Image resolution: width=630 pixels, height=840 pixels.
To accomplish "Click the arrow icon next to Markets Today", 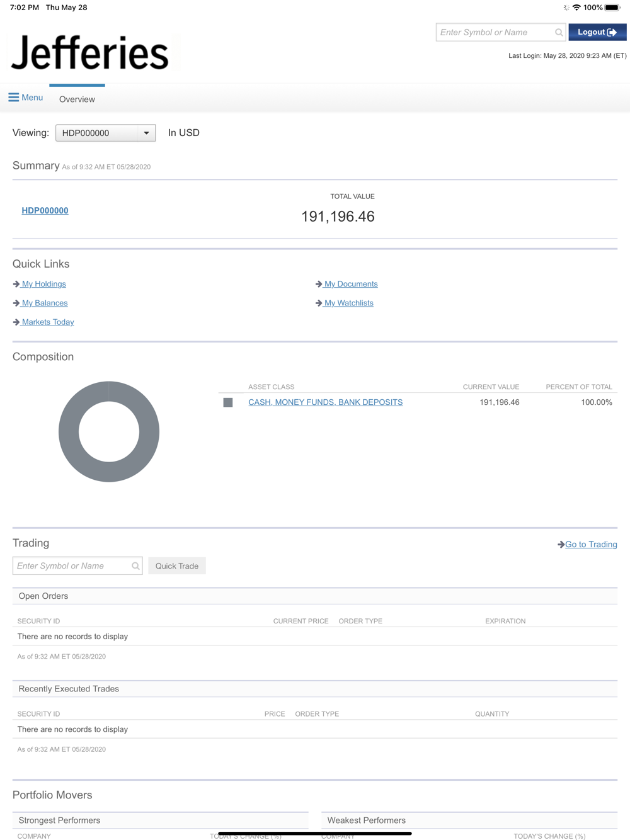I will 16,322.
